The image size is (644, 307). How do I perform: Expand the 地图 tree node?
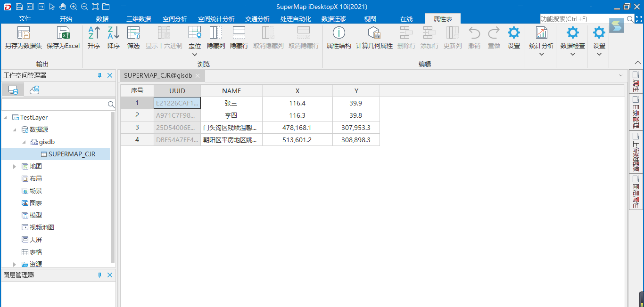tap(15, 166)
